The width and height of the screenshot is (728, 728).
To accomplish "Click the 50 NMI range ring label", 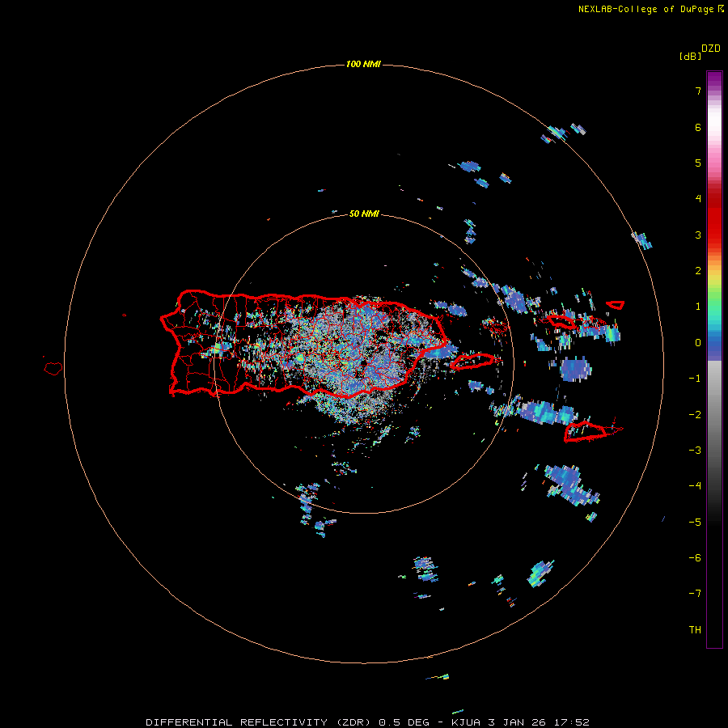I will (x=364, y=214).
